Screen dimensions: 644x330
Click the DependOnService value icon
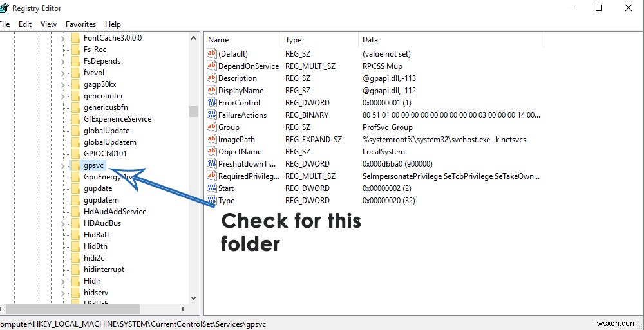[x=211, y=66]
